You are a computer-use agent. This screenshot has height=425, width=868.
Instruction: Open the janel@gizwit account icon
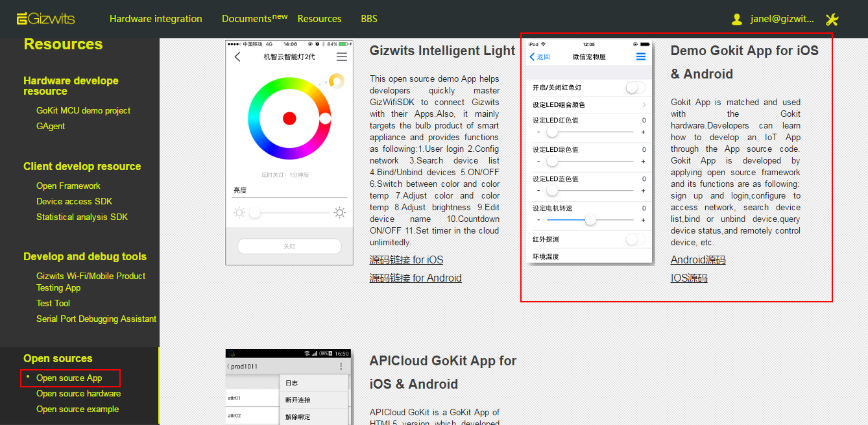click(x=737, y=19)
